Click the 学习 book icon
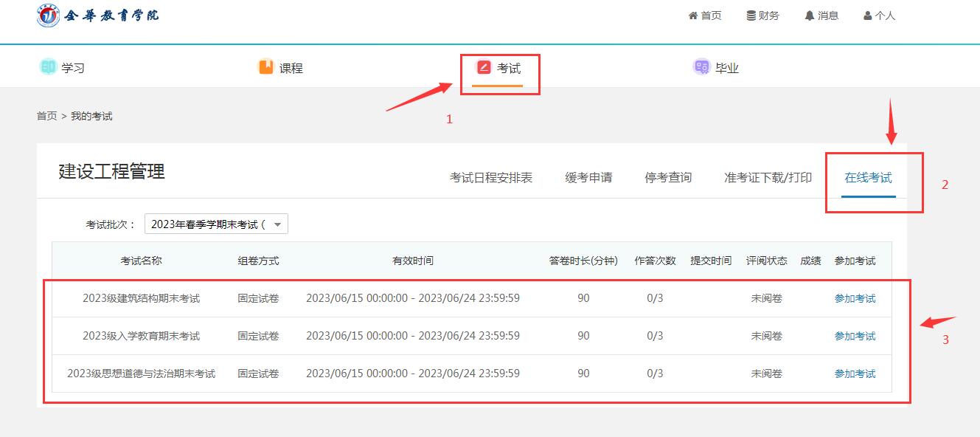The height and width of the screenshot is (437, 980). (x=48, y=67)
